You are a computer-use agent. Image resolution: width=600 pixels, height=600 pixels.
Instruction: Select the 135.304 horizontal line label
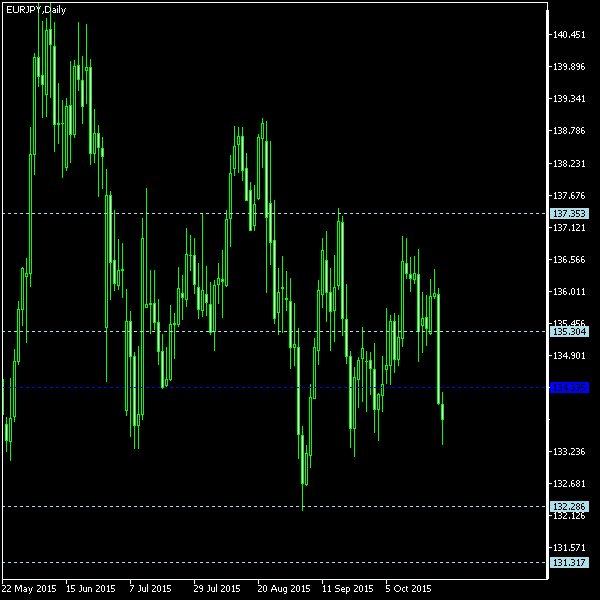[569, 331]
